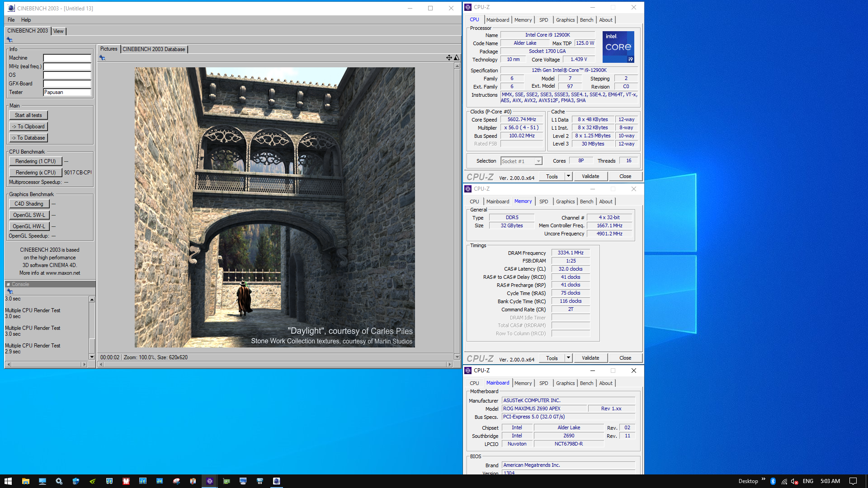This screenshot has width=868, height=488.
Task: Click the GFX-Board input field
Action: [67, 84]
